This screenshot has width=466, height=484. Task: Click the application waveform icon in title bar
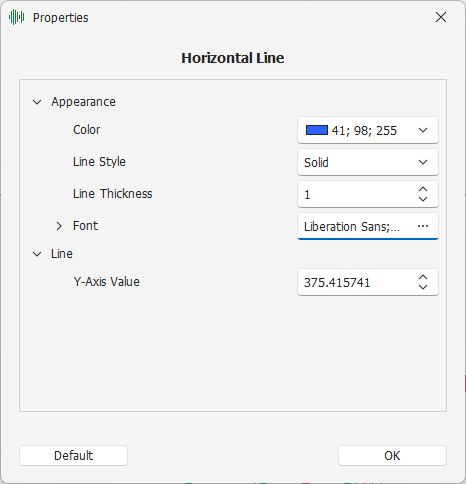click(17, 17)
